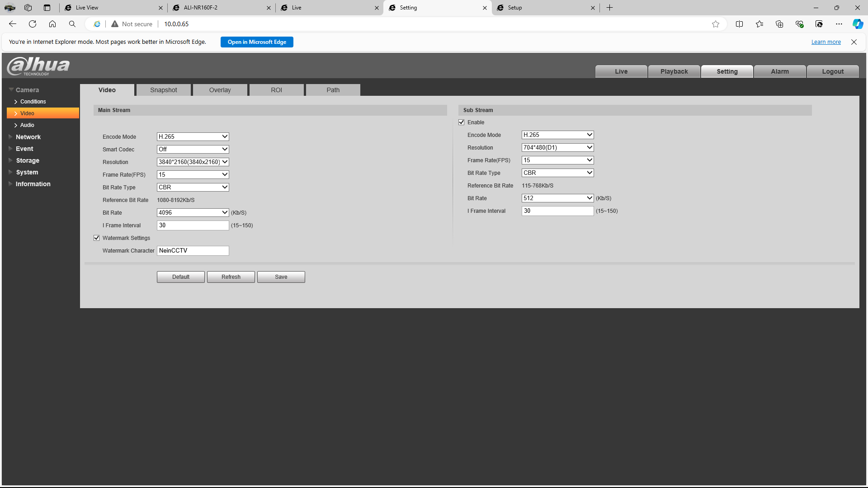Click the Watermark Character input field
This screenshot has width=868, height=488.
(193, 251)
